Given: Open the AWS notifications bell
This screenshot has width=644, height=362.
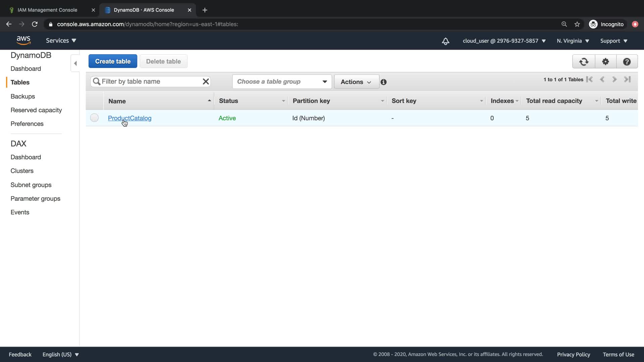Looking at the screenshot, I should point(445,41).
